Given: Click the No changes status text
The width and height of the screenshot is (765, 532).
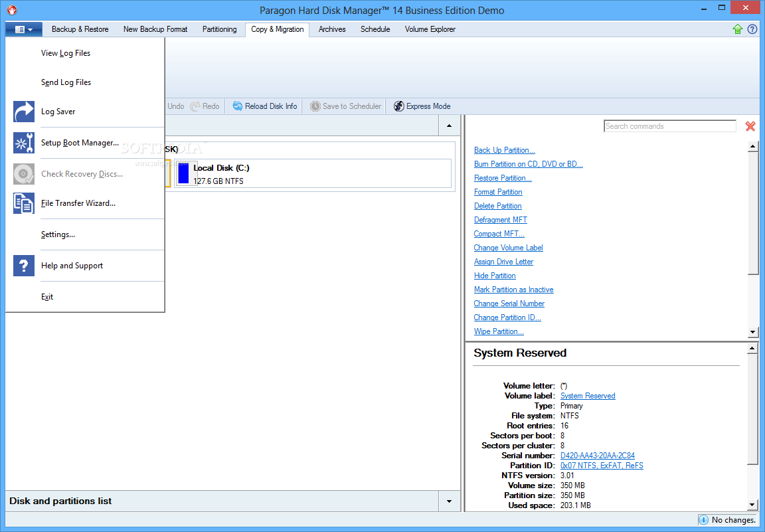Looking at the screenshot, I should 733,520.
